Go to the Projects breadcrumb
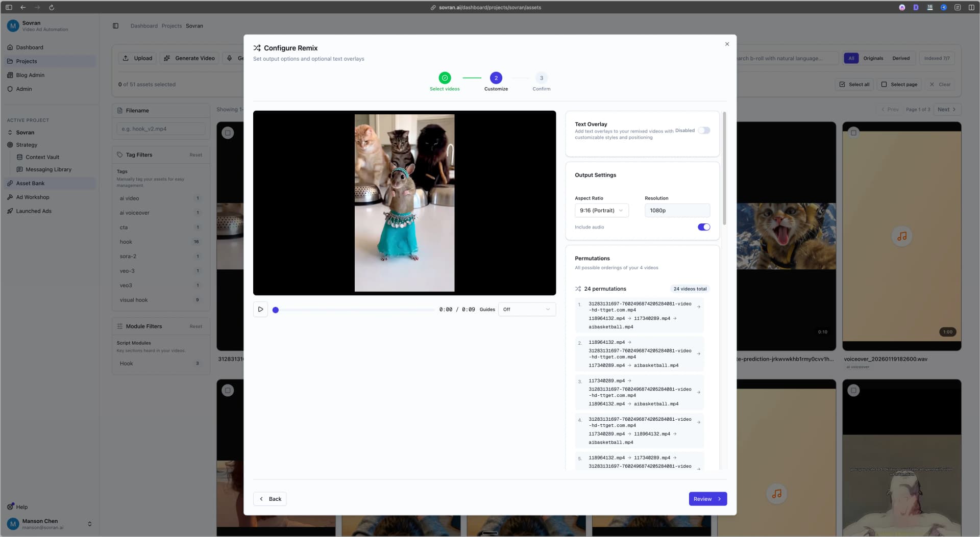Screen dimensions: 980x537 (171, 25)
